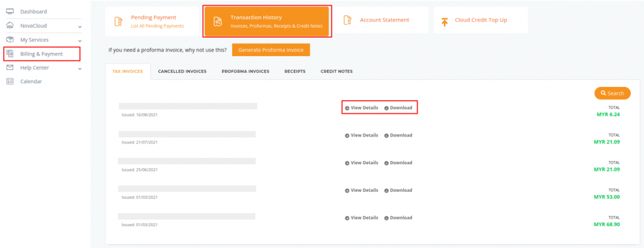Screen dimensions: 644x248
Task: Download invoice issued 21/07/2021
Action: point(398,135)
